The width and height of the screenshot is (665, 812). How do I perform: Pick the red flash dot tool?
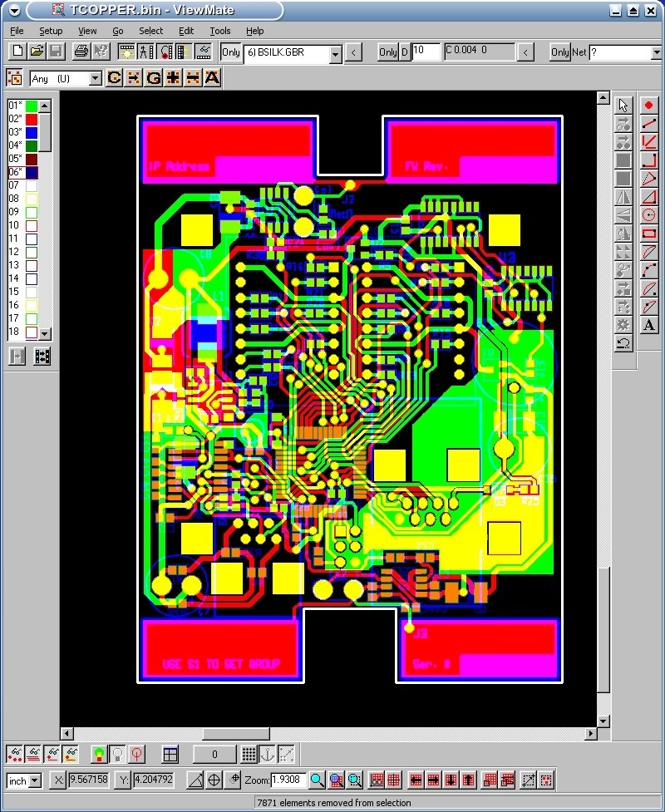click(x=649, y=106)
